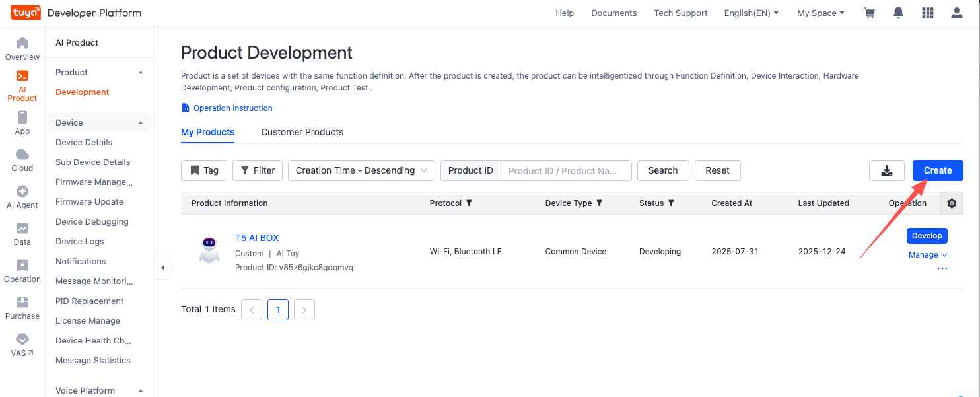The height and width of the screenshot is (397, 980).
Task: Open the column settings gear icon
Action: [952, 203]
